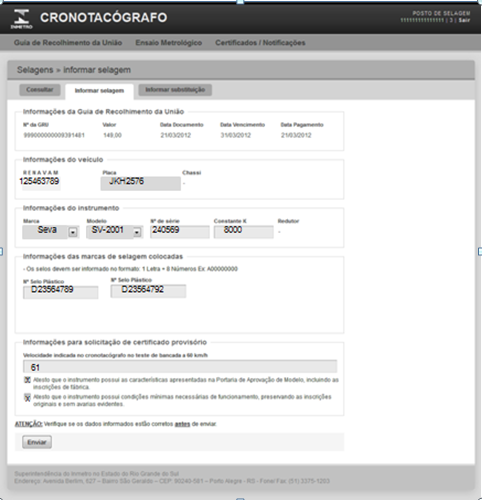482x500 pixels.
Task: Open the Informar substituição tab
Action: [x=175, y=90]
